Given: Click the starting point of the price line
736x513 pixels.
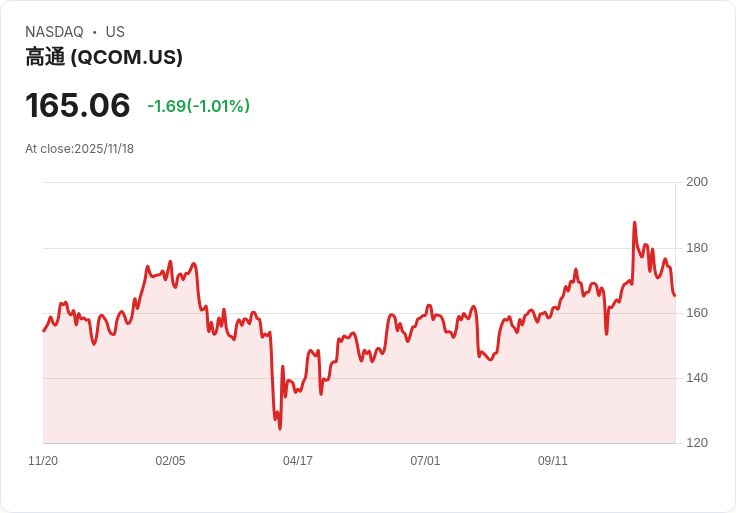Looking at the screenshot, I should point(44,330).
